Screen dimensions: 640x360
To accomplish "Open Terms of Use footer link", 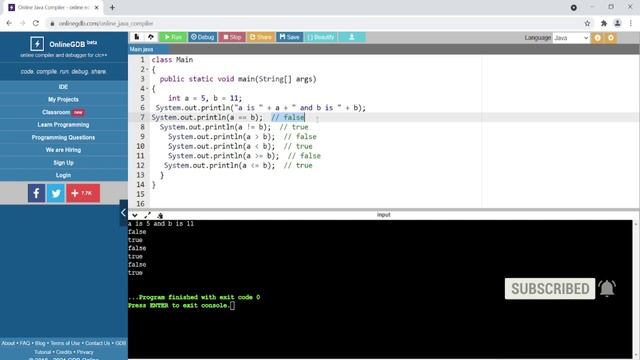I will click(x=65, y=343).
